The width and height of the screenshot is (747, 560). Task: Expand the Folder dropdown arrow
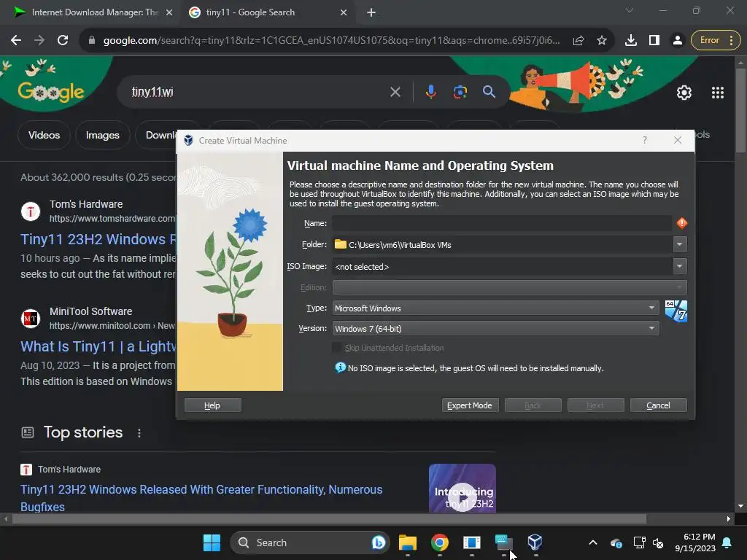[x=679, y=245]
